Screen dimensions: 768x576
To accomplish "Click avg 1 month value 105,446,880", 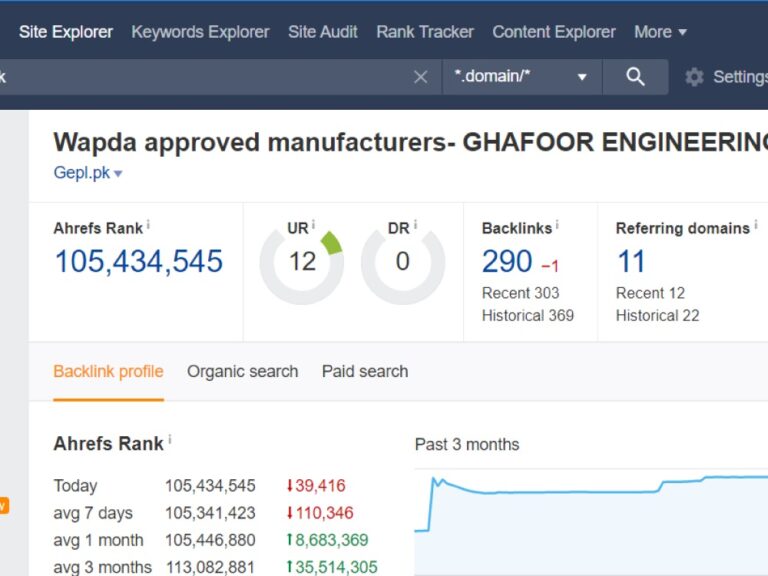I will (x=210, y=540).
